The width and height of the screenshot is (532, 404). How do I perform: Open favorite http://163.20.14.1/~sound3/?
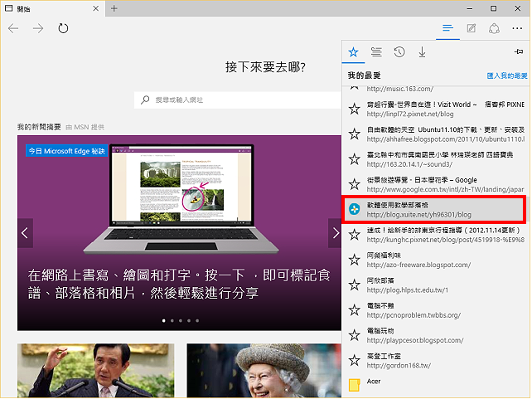pos(436,159)
